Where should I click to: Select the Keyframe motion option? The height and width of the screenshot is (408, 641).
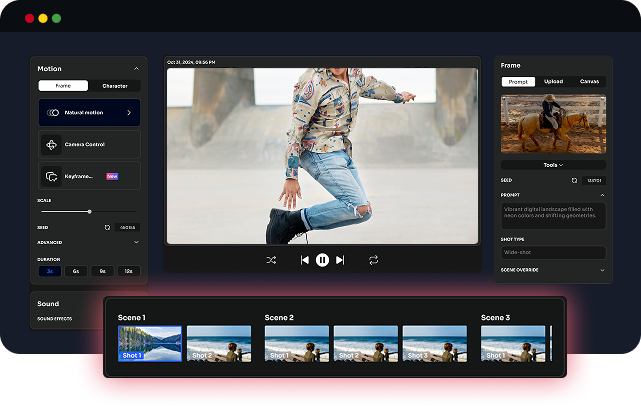89,176
